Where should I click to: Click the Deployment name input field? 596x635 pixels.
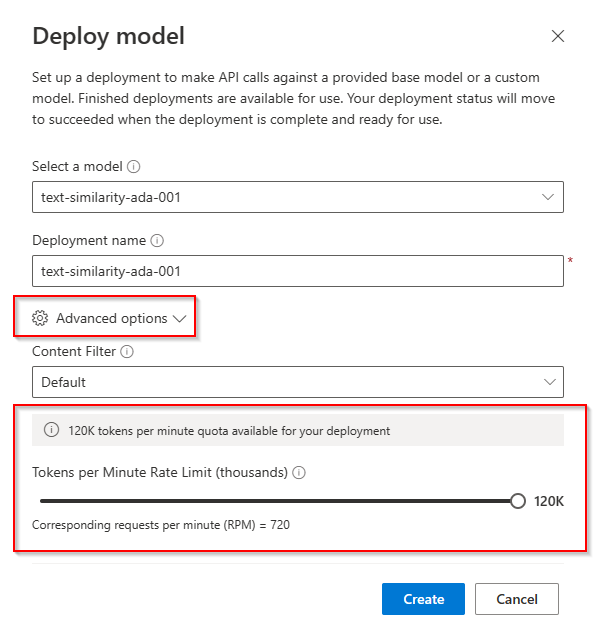click(298, 271)
